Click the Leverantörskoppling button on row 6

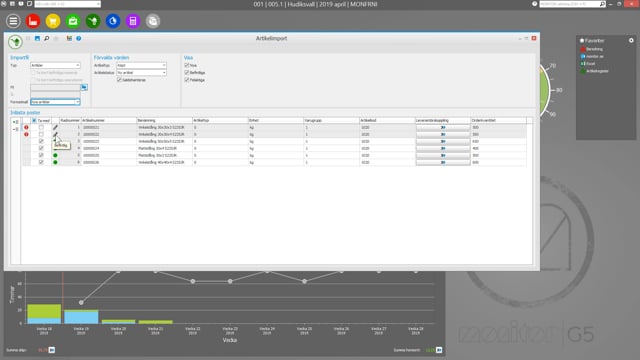443,162
